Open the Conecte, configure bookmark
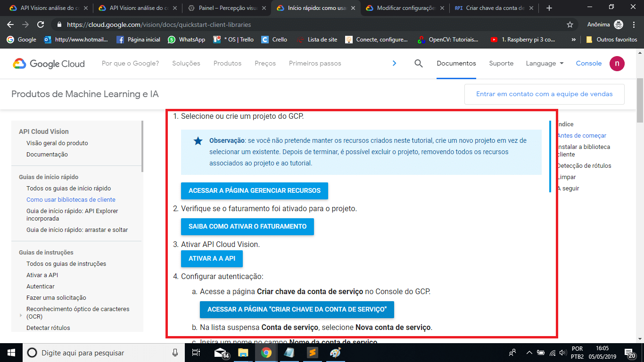 [x=376, y=40]
